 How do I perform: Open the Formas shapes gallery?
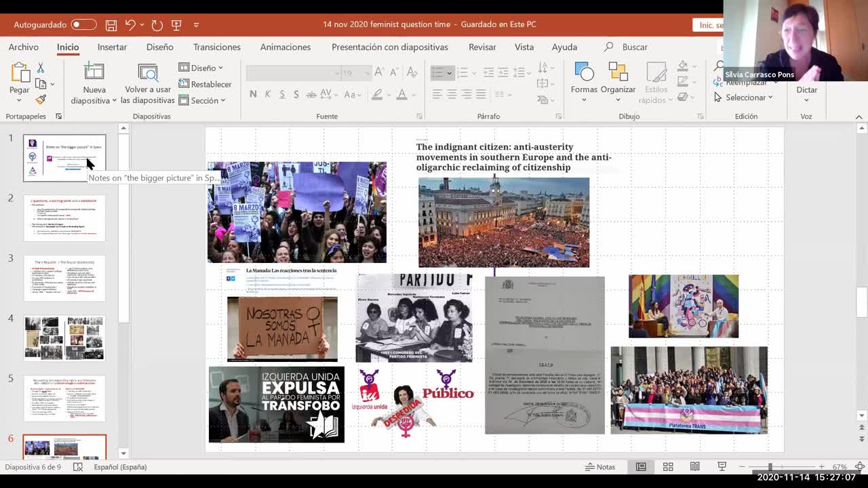[x=584, y=83]
